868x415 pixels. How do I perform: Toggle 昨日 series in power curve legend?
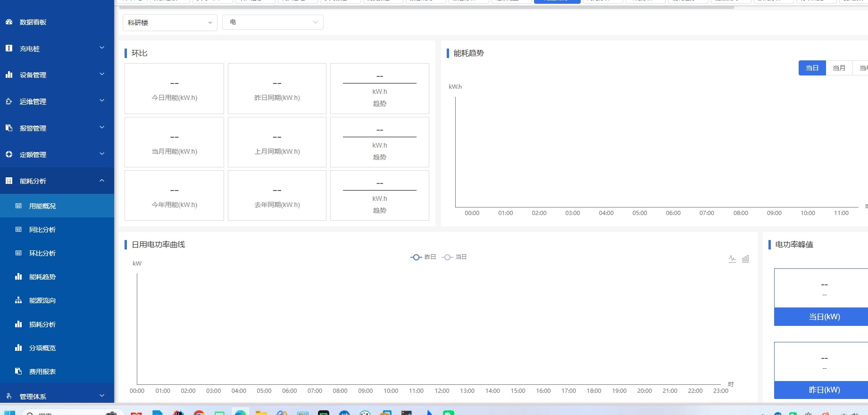click(x=423, y=257)
